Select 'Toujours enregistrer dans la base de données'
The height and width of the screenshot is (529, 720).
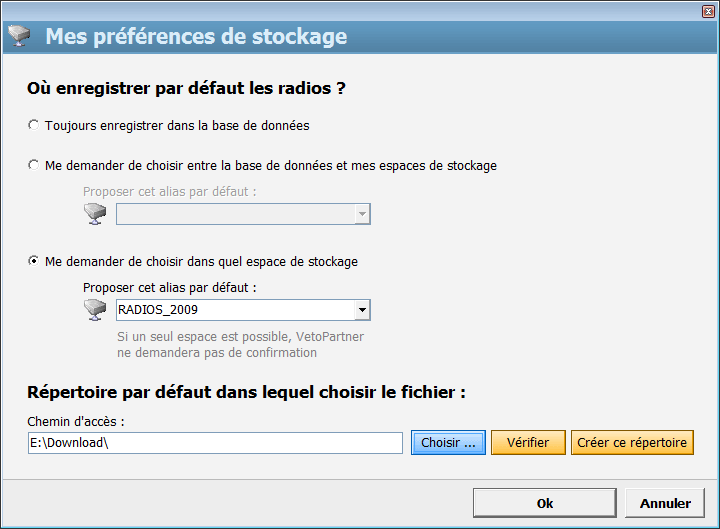pos(35,126)
